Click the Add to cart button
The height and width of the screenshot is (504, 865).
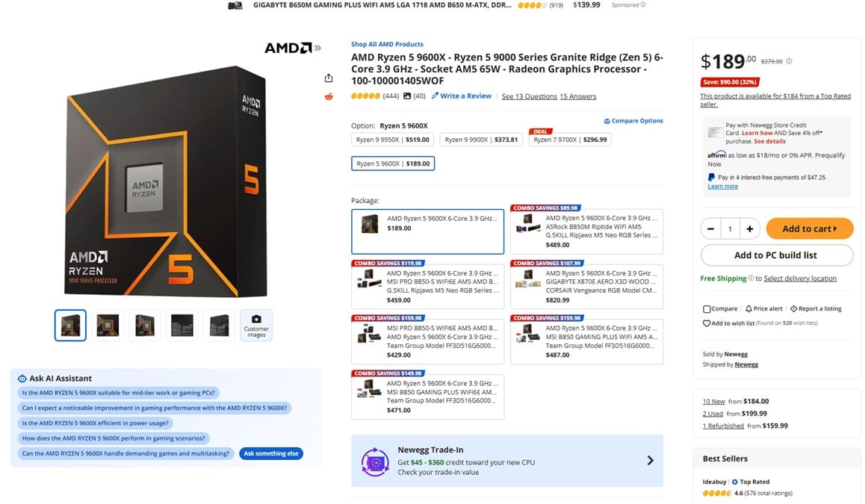click(809, 228)
